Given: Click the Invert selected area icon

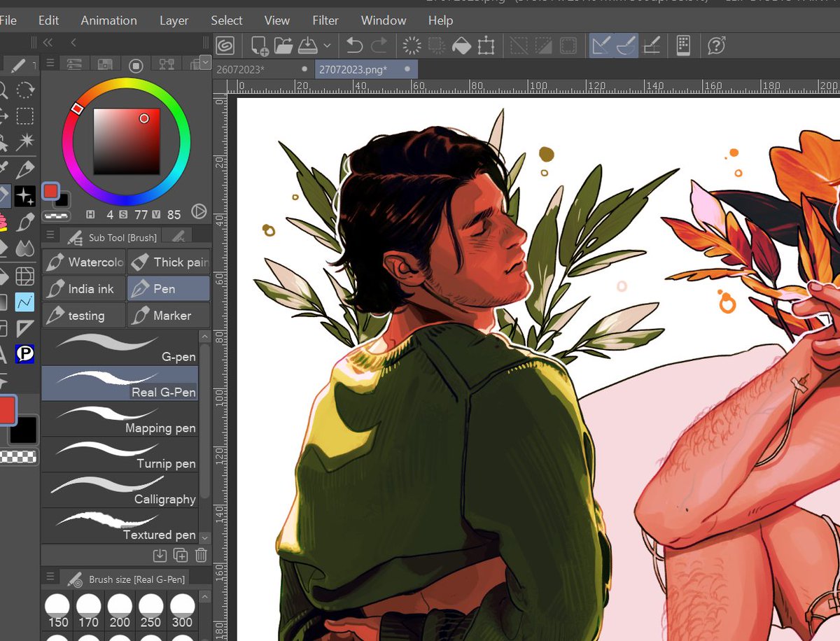Looking at the screenshot, I should 543,46.
